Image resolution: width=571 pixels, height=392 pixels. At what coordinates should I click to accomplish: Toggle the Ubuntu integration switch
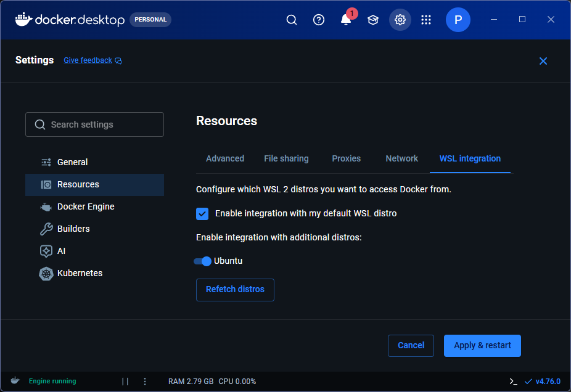(202, 261)
